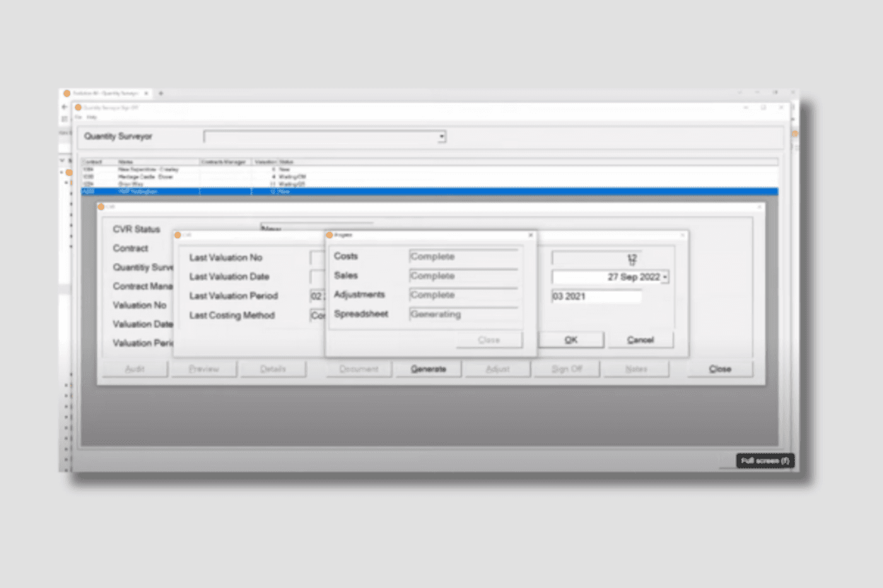Open the 27 Sep 2022 date dropdown

coord(665,276)
